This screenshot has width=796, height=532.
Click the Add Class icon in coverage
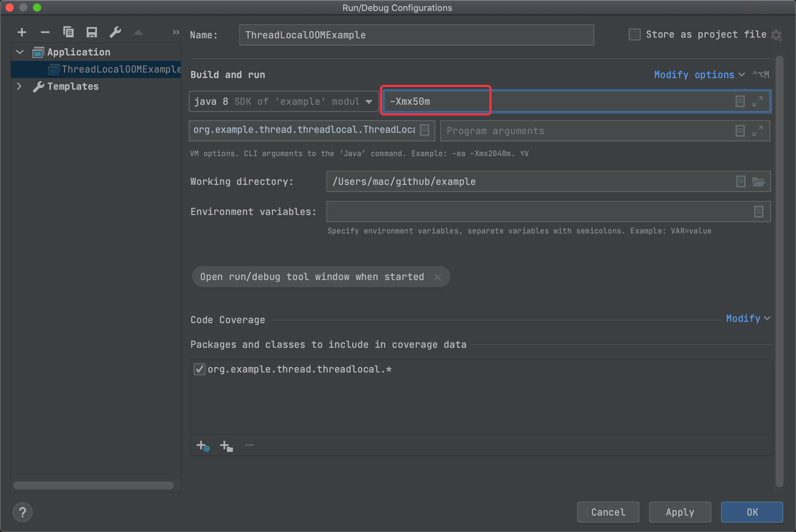(203, 446)
